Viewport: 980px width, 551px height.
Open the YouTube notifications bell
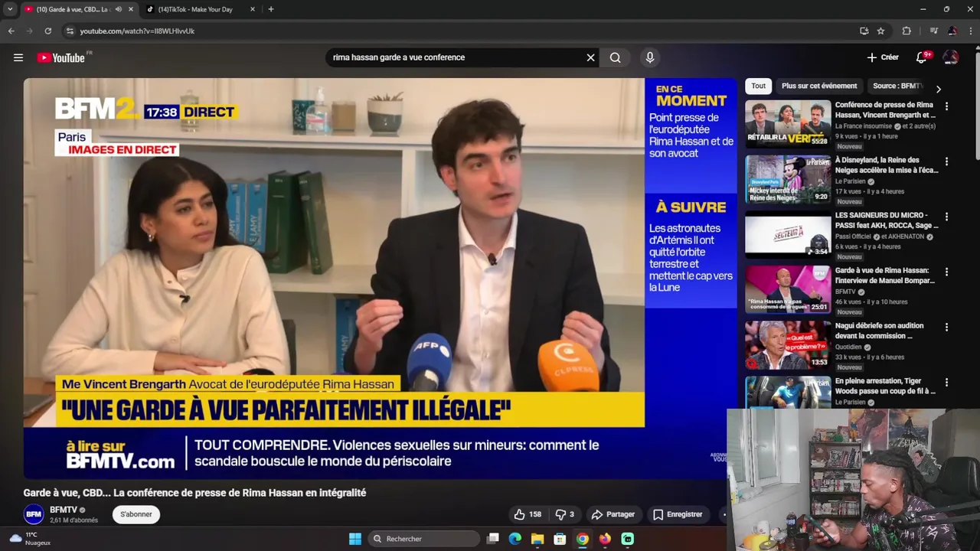(x=922, y=57)
